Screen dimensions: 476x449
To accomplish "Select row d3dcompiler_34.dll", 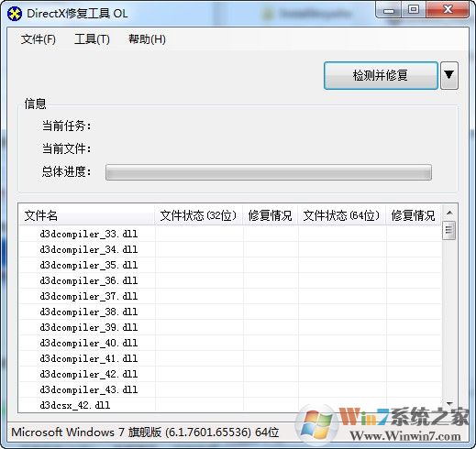I will (230, 249).
